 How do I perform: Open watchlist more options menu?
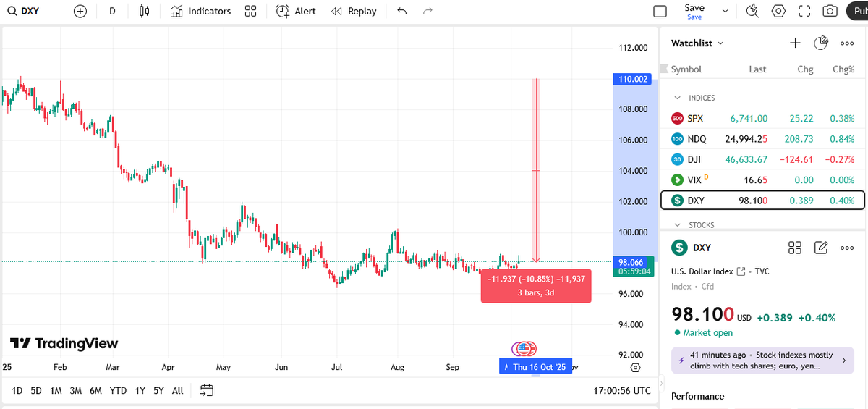(x=847, y=43)
